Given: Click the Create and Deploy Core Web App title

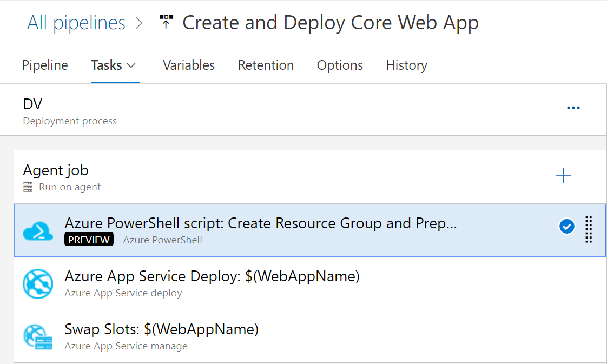Looking at the screenshot, I should (330, 23).
